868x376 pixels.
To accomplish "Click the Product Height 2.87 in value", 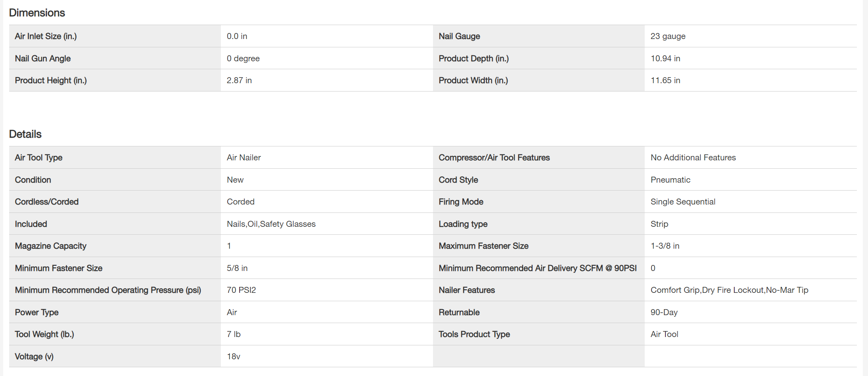I will pos(239,80).
